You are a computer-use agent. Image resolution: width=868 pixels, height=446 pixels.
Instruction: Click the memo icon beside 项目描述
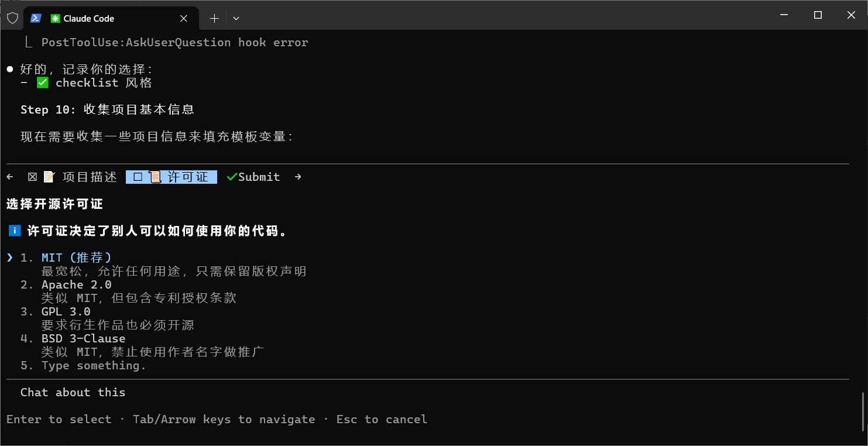click(49, 176)
